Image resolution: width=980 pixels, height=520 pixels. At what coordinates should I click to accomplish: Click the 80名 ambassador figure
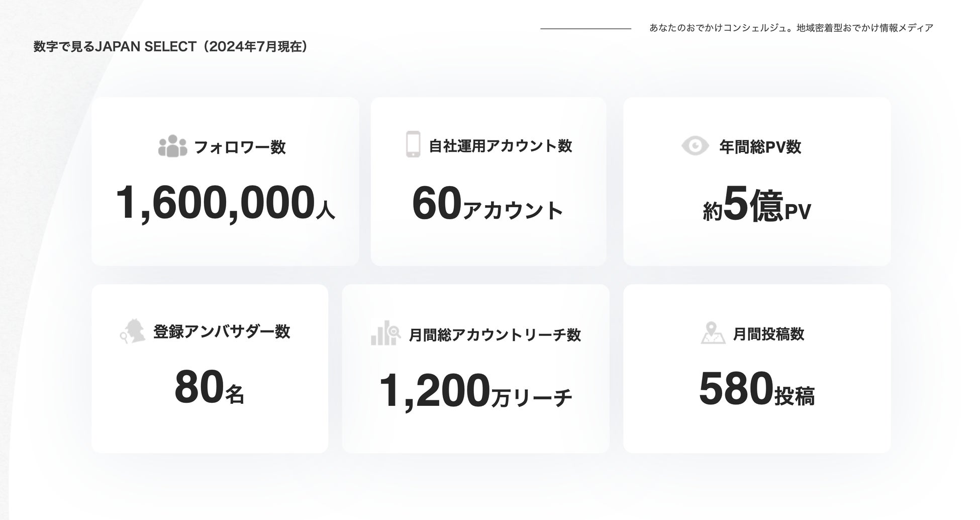[x=209, y=388]
